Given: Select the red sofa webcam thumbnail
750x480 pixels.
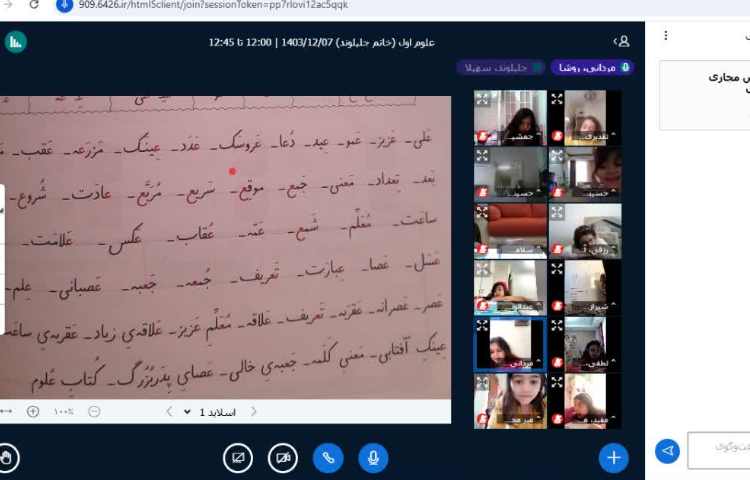Looking at the screenshot, I should pyautogui.click(x=510, y=231).
